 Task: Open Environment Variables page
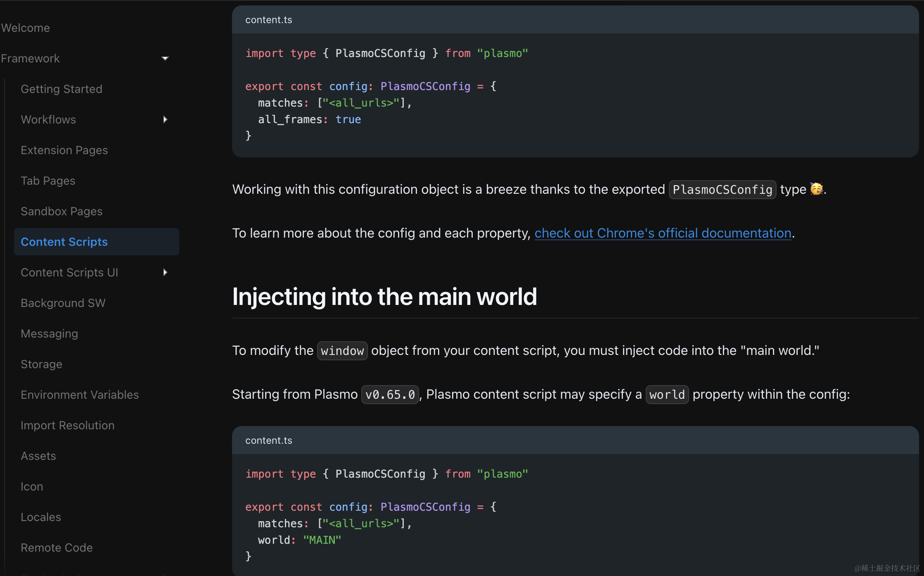80,395
